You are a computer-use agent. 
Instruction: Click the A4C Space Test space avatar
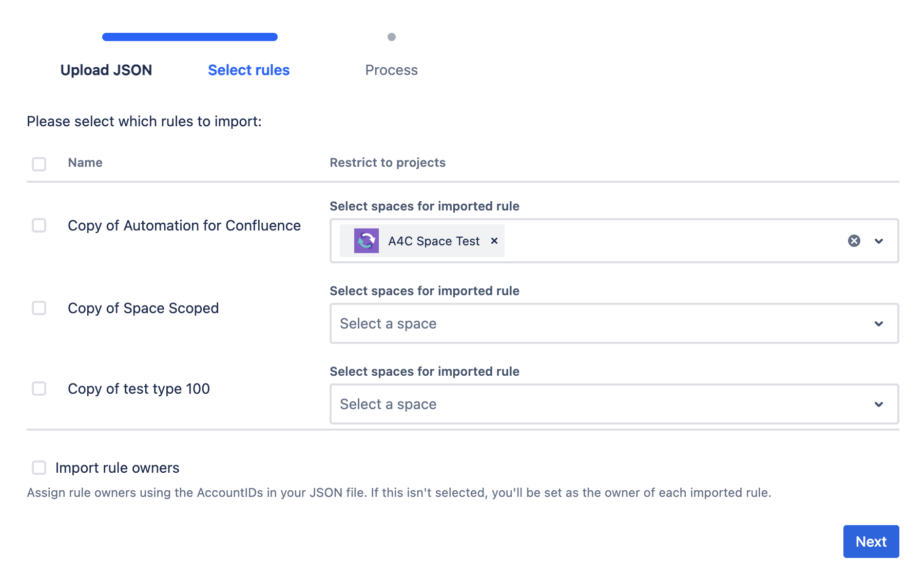[367, 241]
